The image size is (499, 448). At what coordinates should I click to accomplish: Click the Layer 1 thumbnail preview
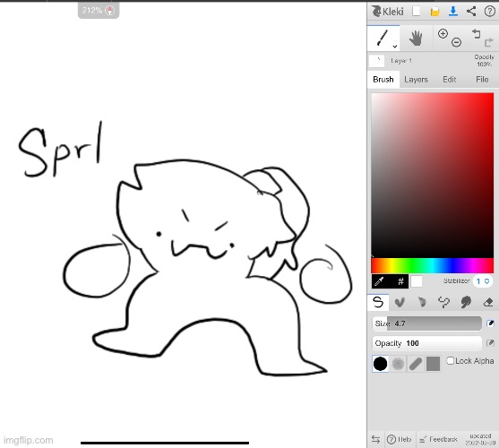tap(376, 60)
